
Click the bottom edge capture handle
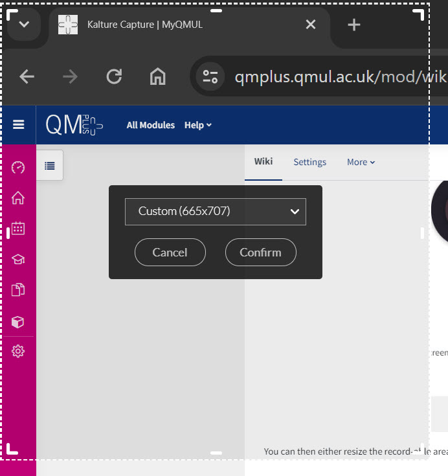(x=216, y=453)
